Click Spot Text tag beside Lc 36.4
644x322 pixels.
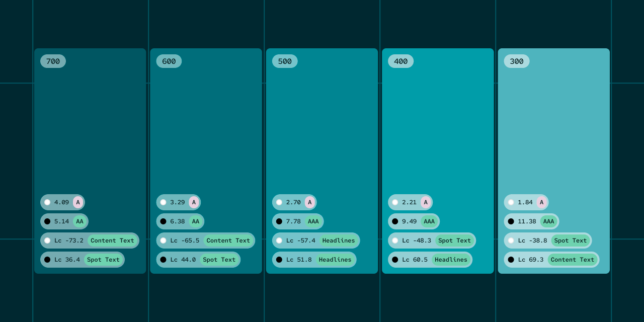(103, 260)
